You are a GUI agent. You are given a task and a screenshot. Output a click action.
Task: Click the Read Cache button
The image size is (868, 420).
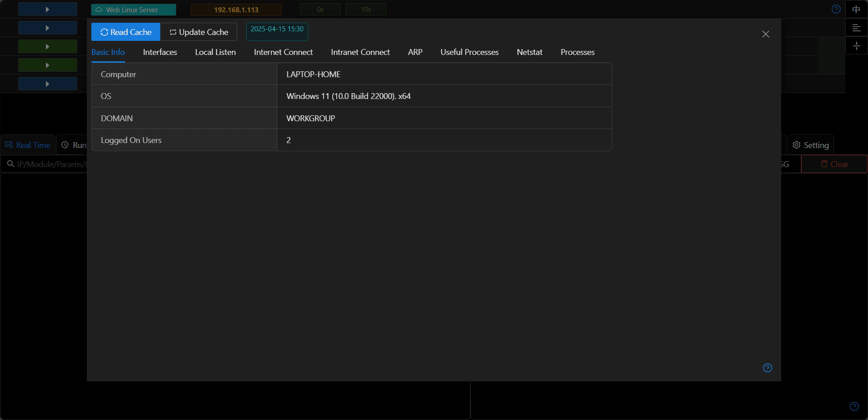pos(126,32)
